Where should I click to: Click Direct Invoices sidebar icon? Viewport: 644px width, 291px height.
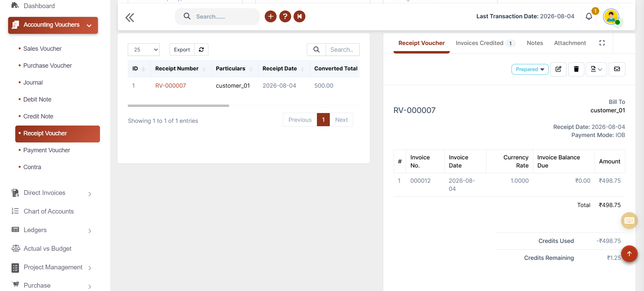coord(15,193)
